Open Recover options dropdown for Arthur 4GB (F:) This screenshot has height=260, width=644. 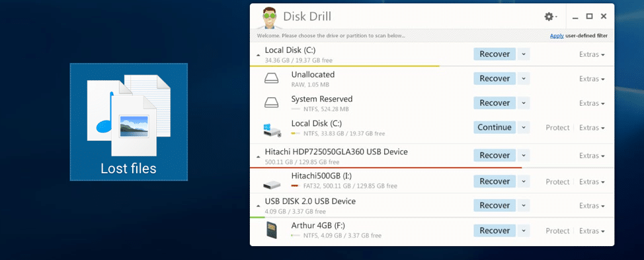coord(523,230)
